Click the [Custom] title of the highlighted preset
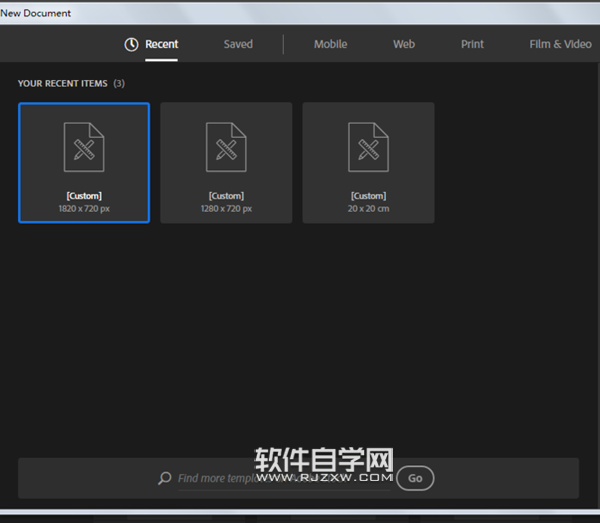 point(84,196)
